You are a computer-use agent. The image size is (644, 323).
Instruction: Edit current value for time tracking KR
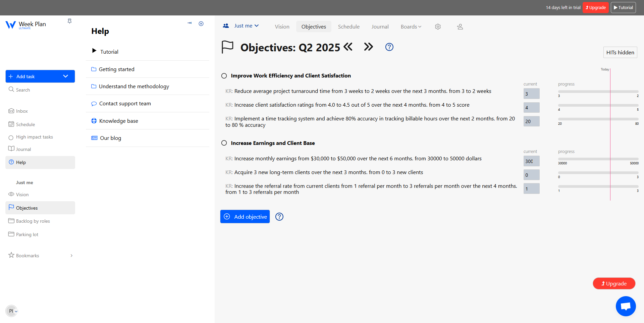pos(531,121)
